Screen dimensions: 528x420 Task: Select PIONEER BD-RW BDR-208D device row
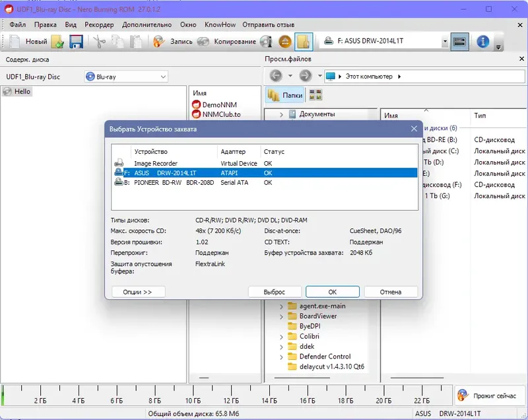point(265,182)
